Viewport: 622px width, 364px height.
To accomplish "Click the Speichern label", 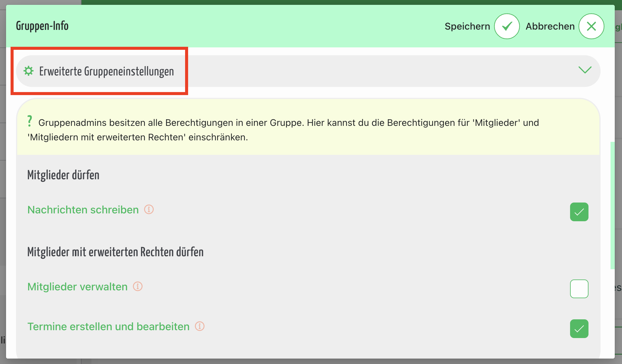I will point(467,27).
